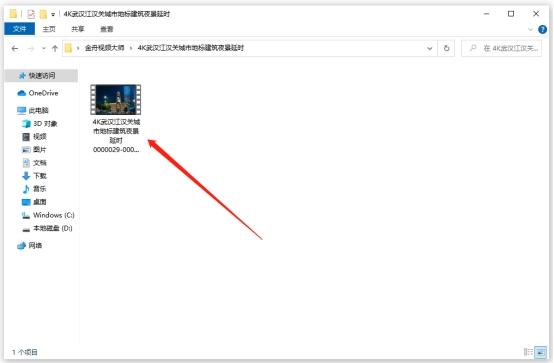Refresh the current folder view
This screenshot has width=554, height=363.
(x=446, y=48)
